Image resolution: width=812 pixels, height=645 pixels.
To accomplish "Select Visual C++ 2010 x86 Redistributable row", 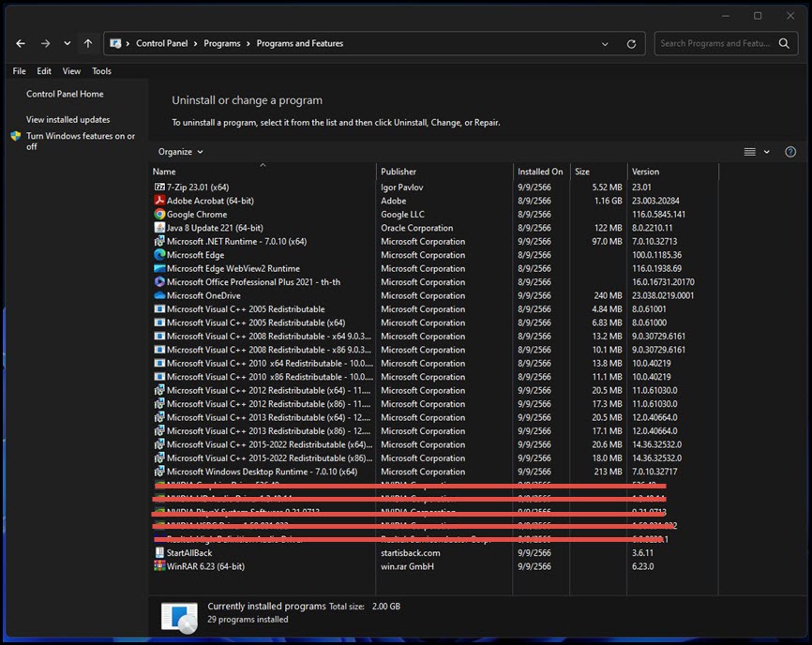I will [434, 376].
